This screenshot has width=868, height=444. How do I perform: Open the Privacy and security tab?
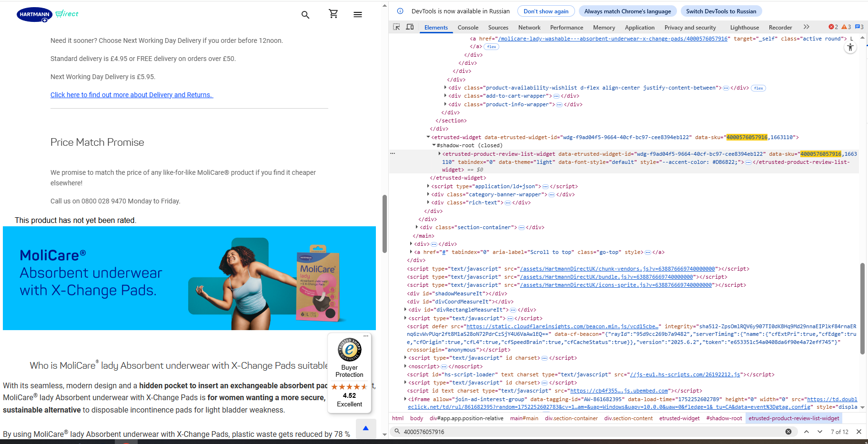690,28
